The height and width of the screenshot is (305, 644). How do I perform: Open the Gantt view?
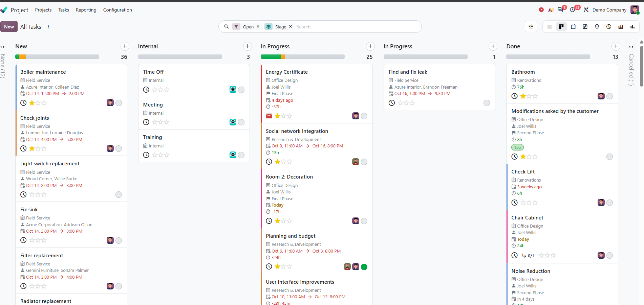pyautogui.click(x=585, y=27)
